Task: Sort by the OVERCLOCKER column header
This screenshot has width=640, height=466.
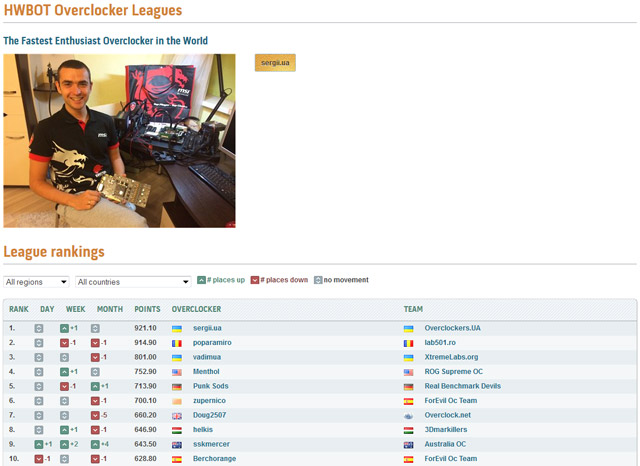Action: tap(196, 309)
